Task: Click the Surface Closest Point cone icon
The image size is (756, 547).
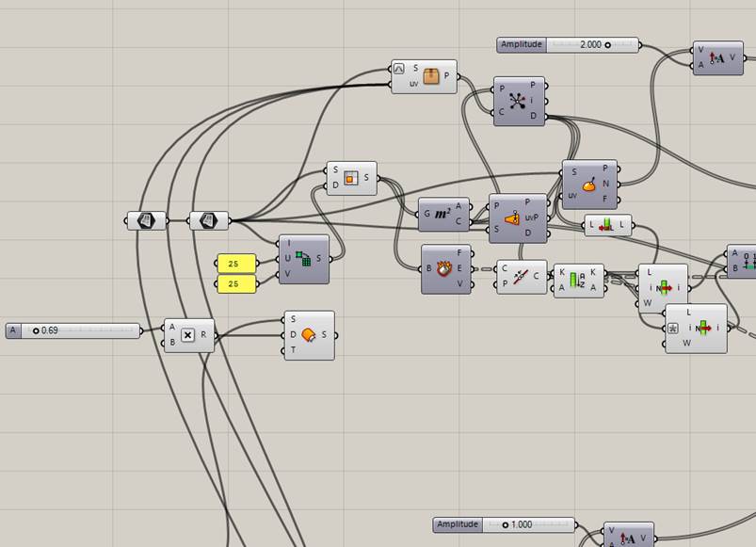Action: click(513, 218)
